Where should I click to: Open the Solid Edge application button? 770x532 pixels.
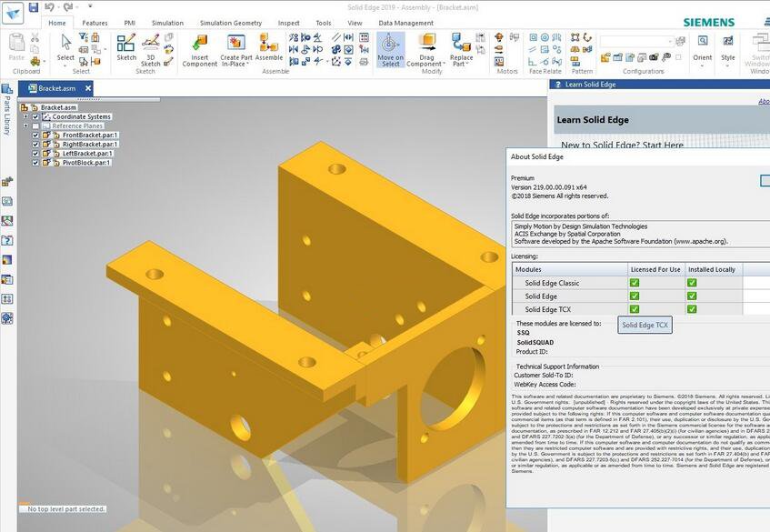tap(13, 14)
